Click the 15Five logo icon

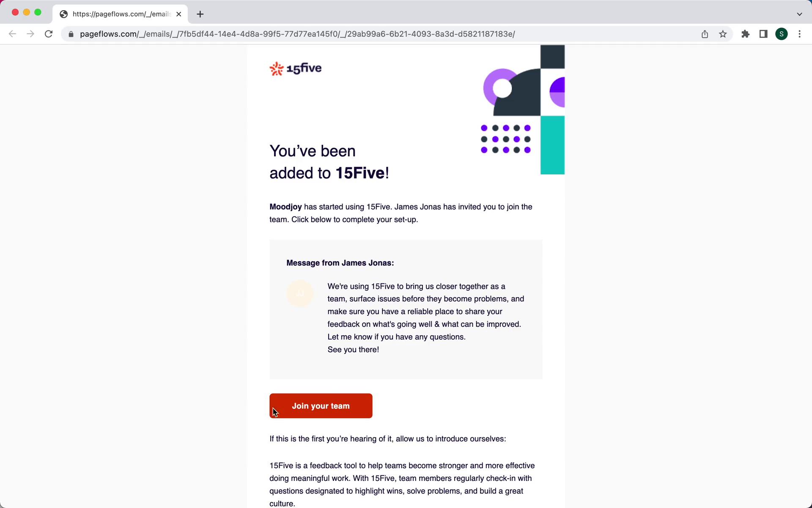(x=275, y=69)
